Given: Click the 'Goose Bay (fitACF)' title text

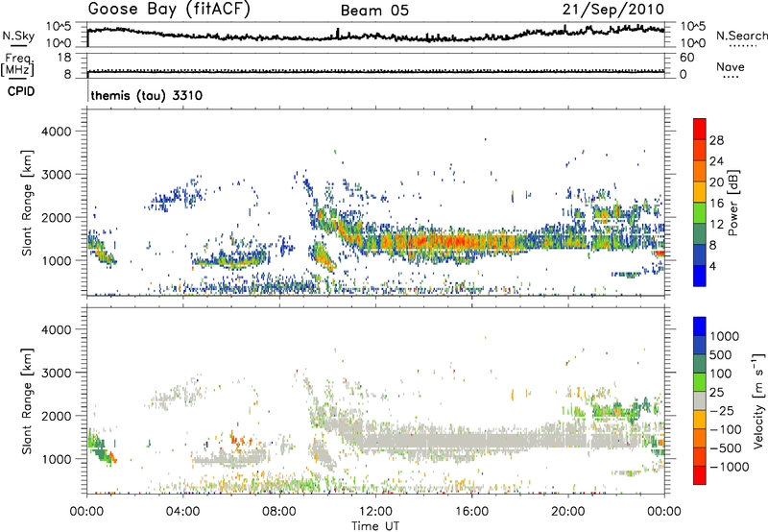Looking at the screenshot, I should pos(169,10).
